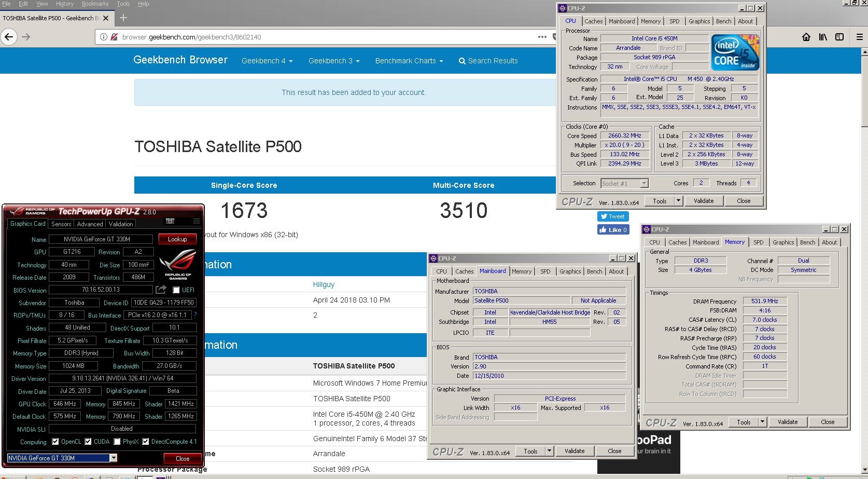Open the Socket #1 selection dropdown in CPU-Z
This screenshot has width=868, height=479.
644,183
